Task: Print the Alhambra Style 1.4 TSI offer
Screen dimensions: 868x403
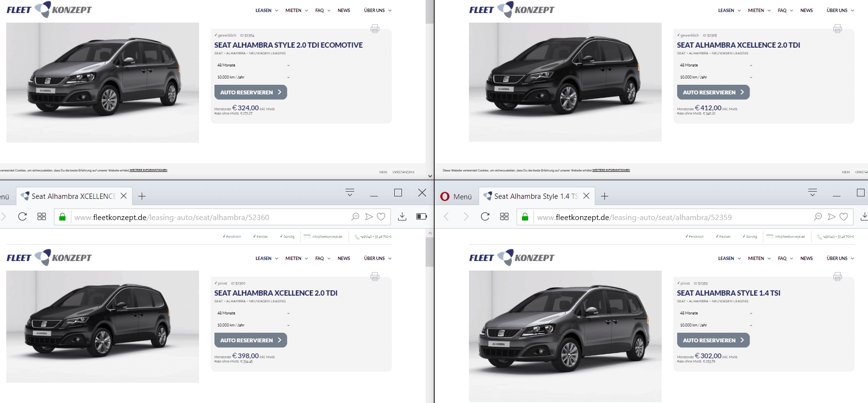Action: point(838,277)
